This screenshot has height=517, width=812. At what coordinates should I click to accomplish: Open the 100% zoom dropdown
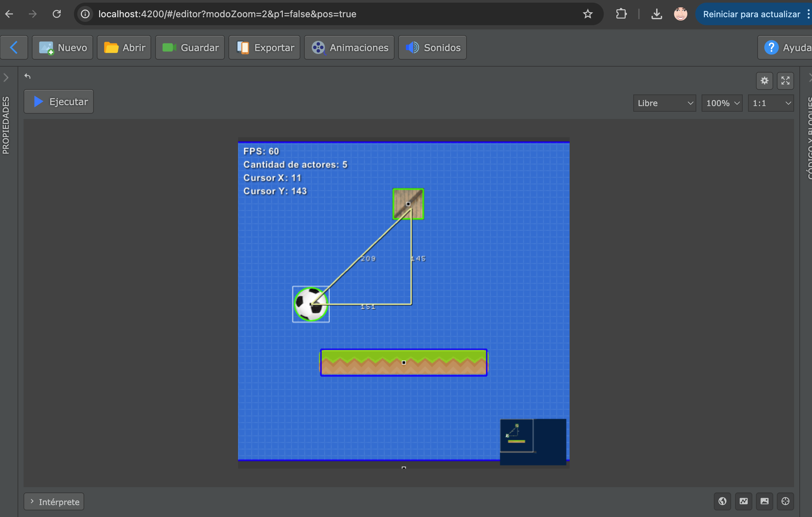(722, 103)
